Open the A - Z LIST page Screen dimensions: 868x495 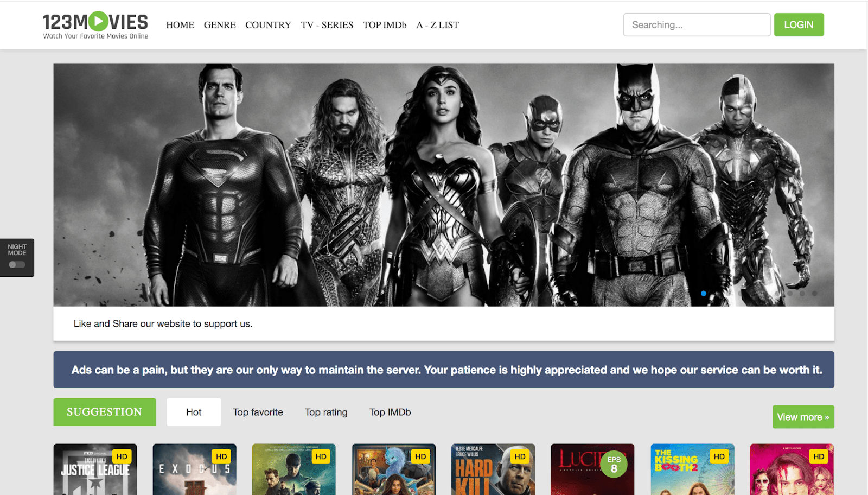point(437,25)
